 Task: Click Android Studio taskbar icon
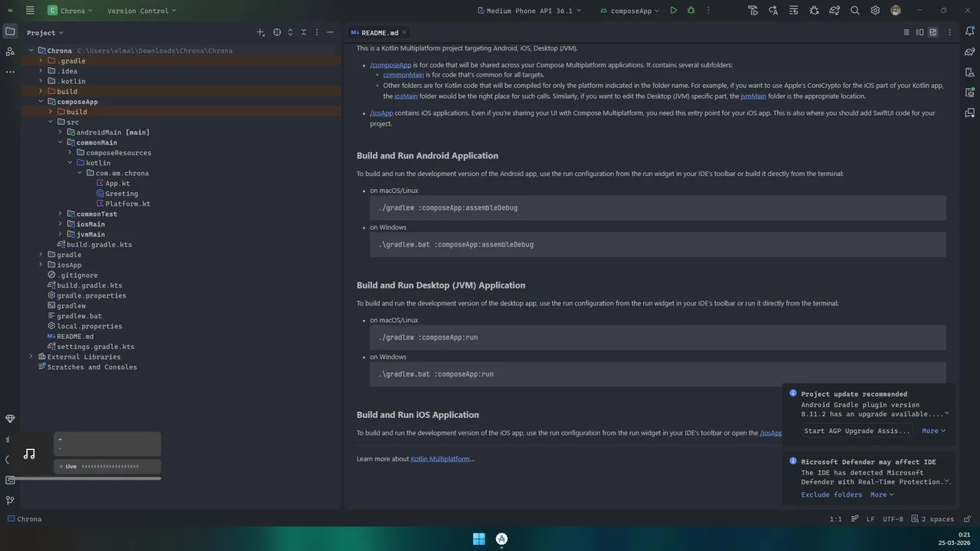[x=501, y=539]
